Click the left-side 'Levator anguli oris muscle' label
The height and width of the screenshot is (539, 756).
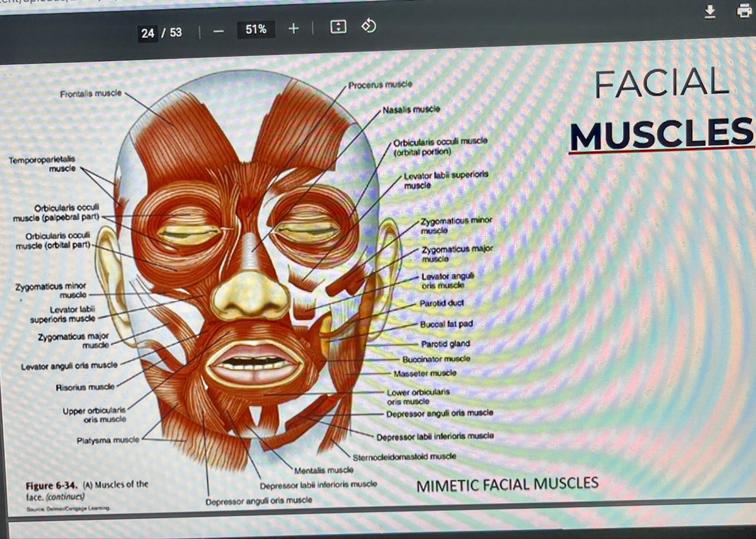[x=69, y=366]
